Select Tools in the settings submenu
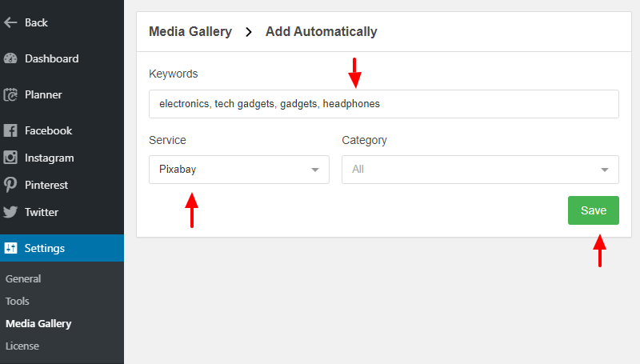 click(x=17, y=301)
